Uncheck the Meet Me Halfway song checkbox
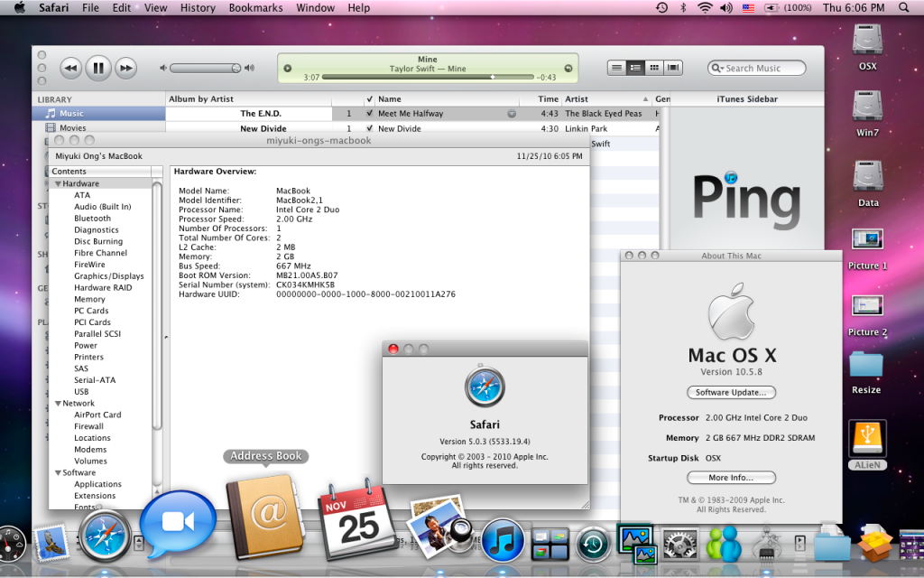 pyautogui.click(x=370, y=114)
